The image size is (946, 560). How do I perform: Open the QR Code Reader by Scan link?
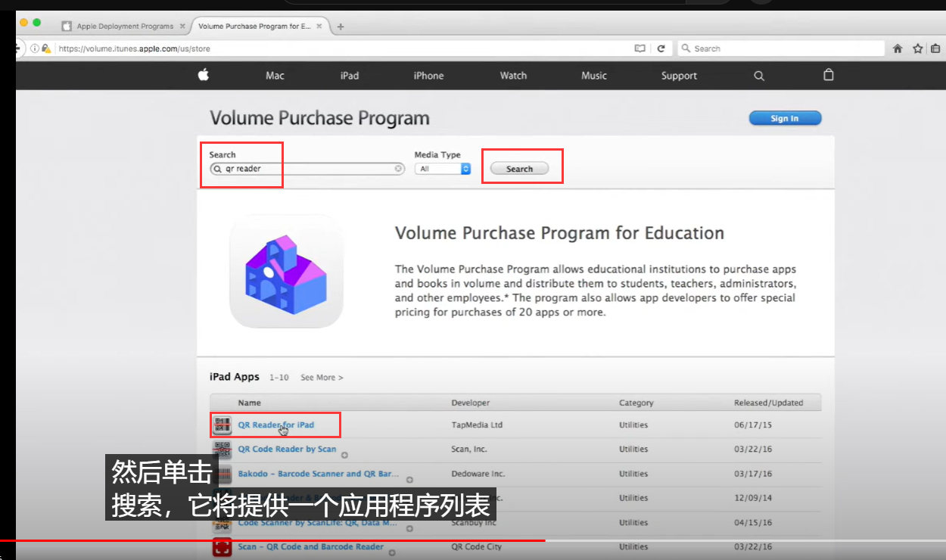pos(287,450)
